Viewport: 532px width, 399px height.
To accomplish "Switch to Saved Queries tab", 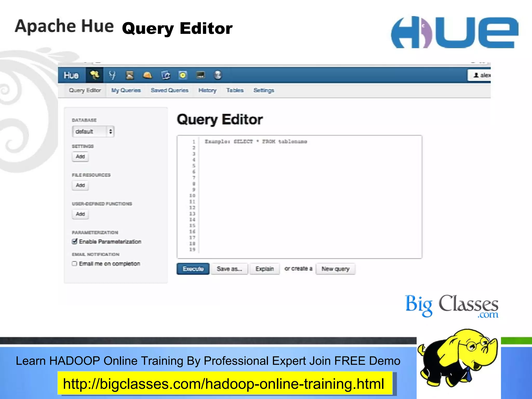I will pos(170,90).
